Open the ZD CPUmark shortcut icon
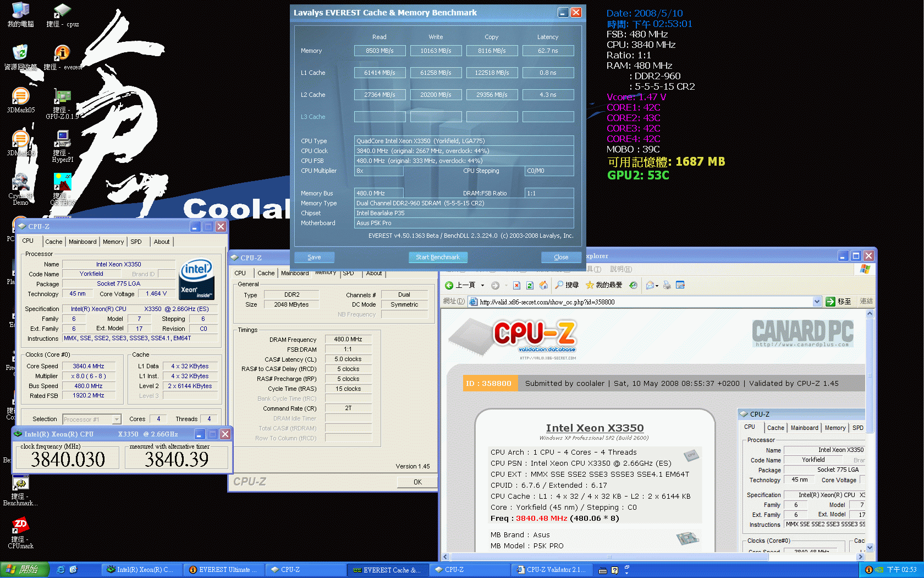The image size is (924, 578). [20, 533]
